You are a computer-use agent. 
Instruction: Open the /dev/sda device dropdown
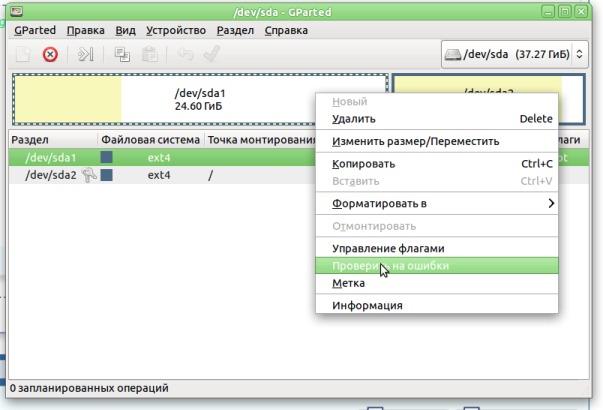click(515, 54)
